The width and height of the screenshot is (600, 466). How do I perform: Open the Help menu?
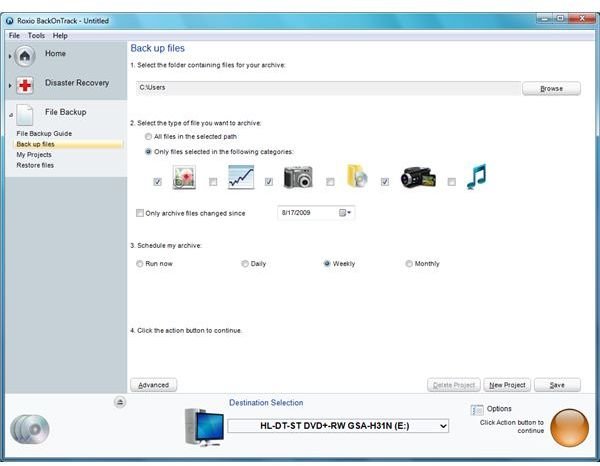(x=60, y=36)
